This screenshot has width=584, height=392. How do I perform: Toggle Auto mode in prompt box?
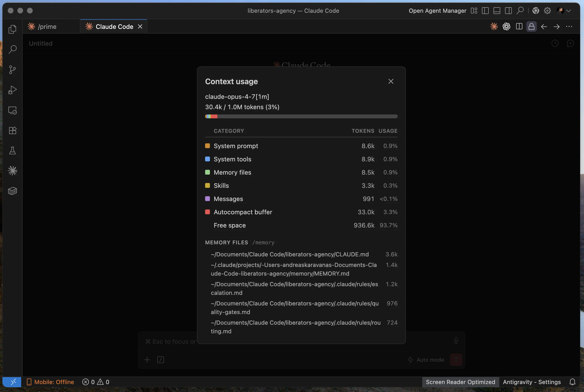[426, 360]
